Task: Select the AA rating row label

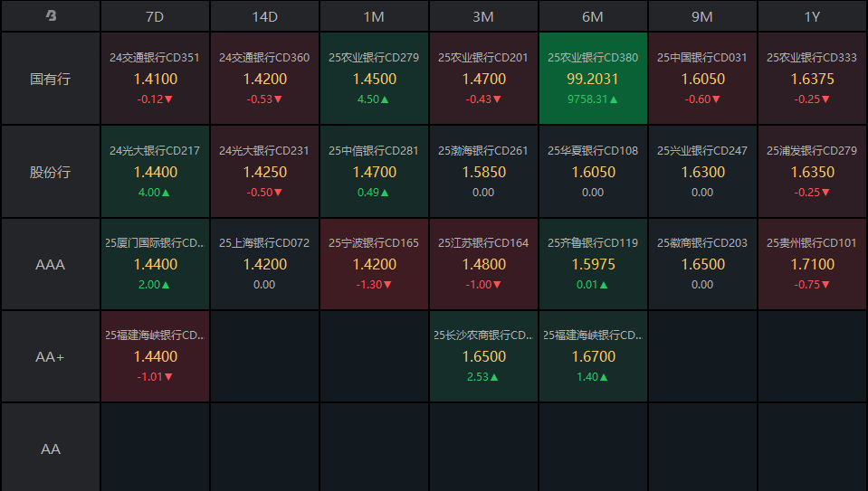Action: point(51,449)
